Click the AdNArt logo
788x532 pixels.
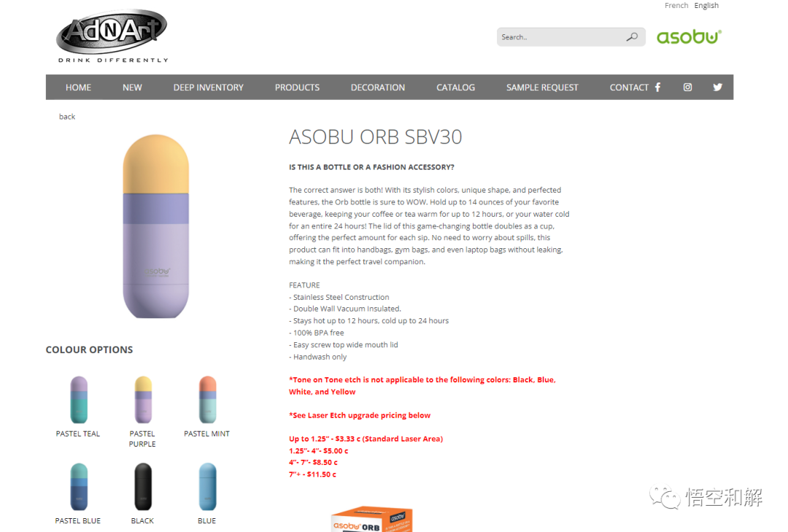pyautogui.click(x=112, y=36)
